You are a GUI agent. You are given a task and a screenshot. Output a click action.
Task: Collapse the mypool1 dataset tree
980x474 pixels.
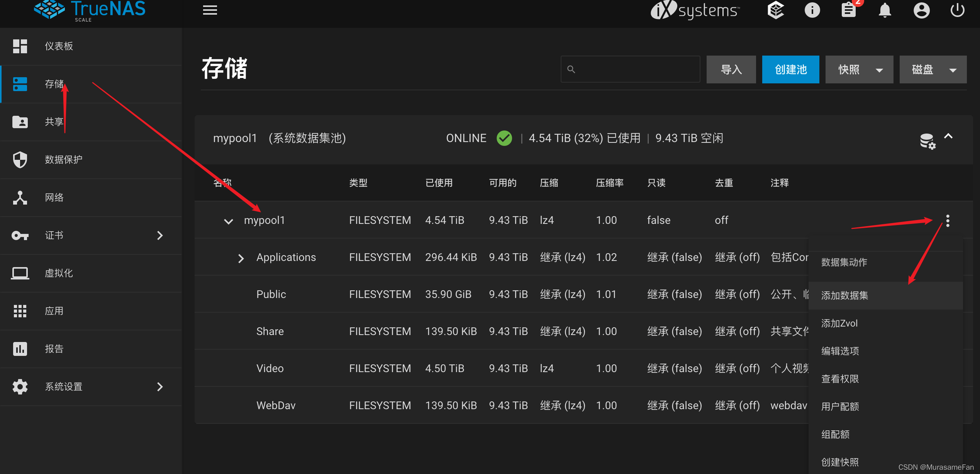coord(229,221)
